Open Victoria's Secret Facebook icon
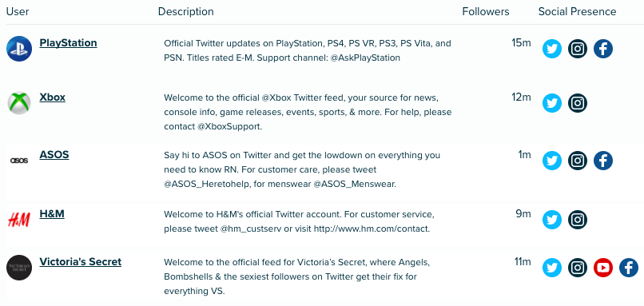Screen dimensions: 644x306 628,268
